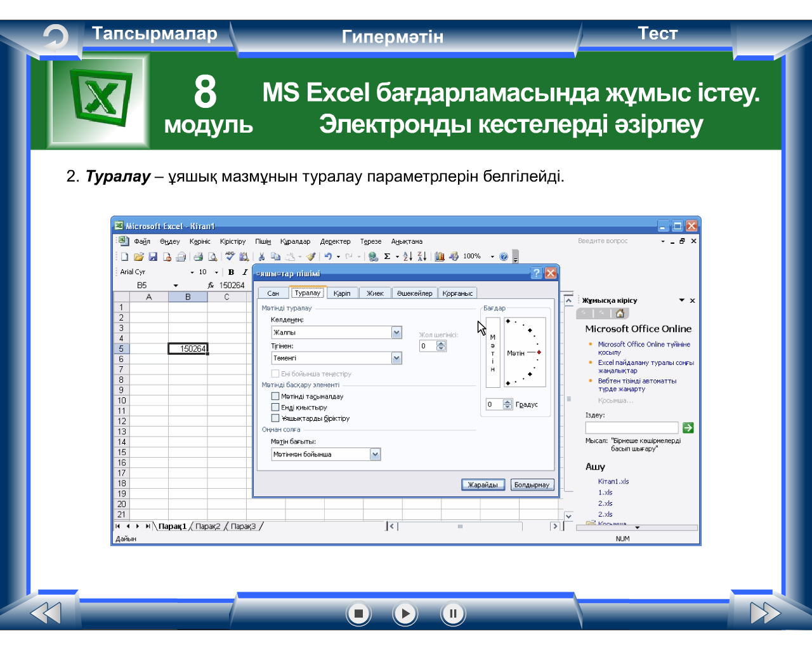
Task: Click the New workbook icon in Excel toolbar
Action: click(125, 256)
